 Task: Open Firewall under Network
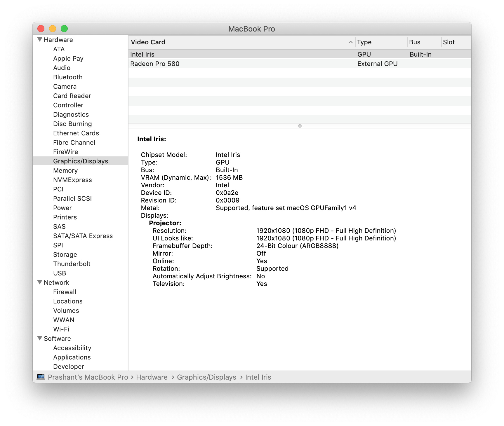pyautogui.click(x=65, y=292)
